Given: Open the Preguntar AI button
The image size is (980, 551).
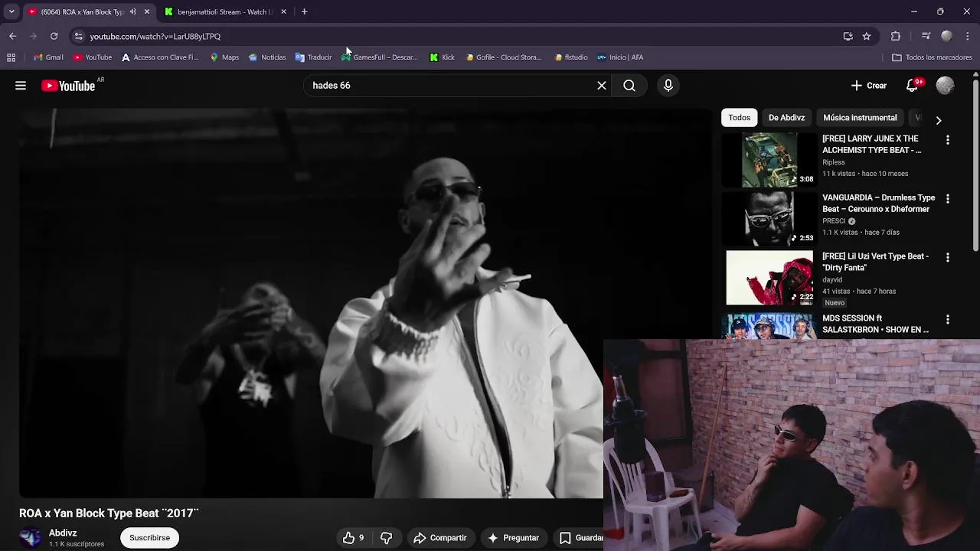Looking at the screenshot, I should 514,538.
